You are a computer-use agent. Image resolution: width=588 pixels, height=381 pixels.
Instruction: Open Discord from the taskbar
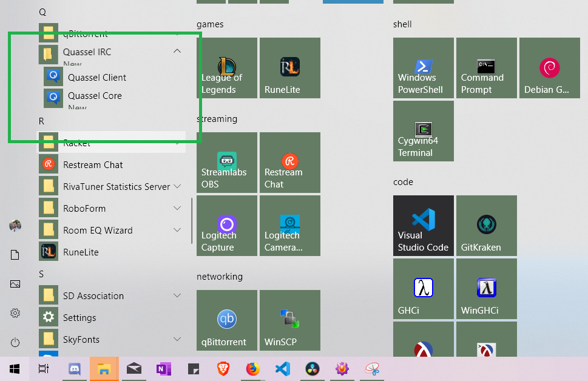75,369
